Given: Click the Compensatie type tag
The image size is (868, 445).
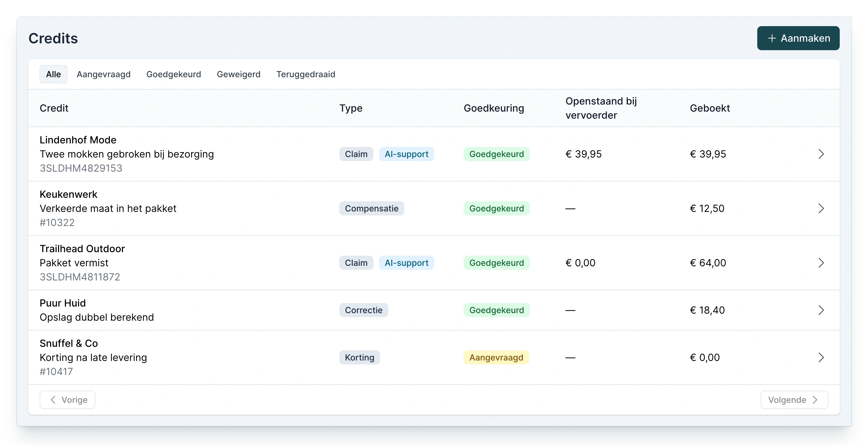Looking at the screenshot, I should 372,208.
